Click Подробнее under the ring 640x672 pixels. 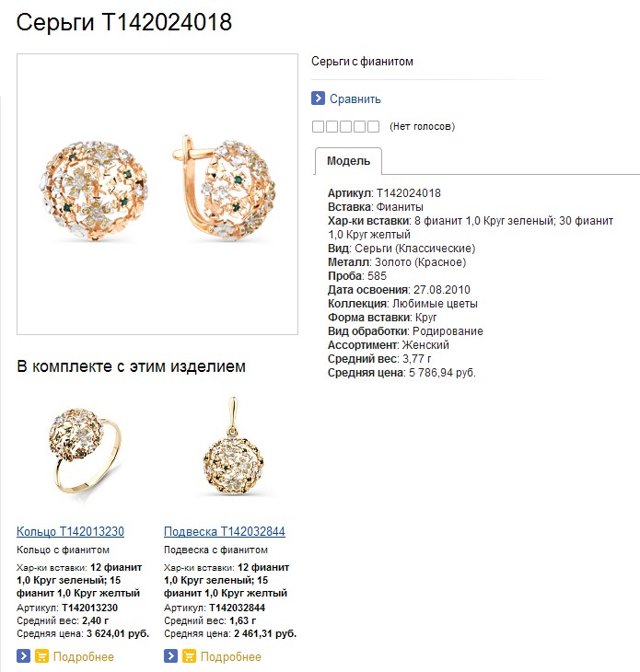[x=84, y=656]
